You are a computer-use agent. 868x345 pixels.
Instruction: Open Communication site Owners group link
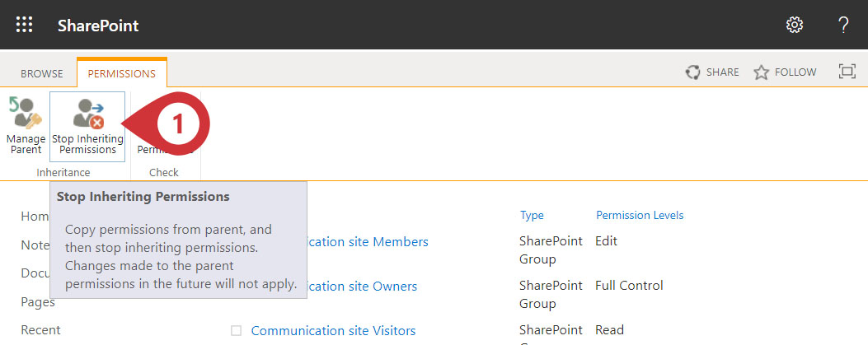[x=363, y=287]
